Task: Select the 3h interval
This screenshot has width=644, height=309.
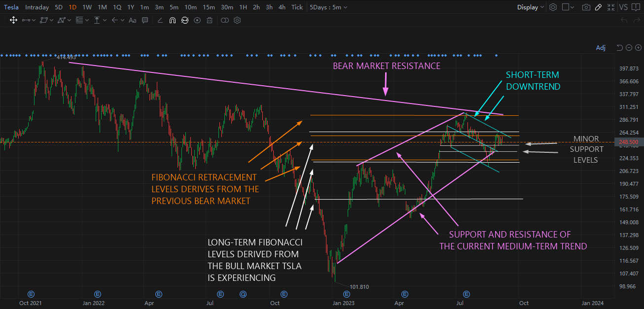Action: [269, 7]
